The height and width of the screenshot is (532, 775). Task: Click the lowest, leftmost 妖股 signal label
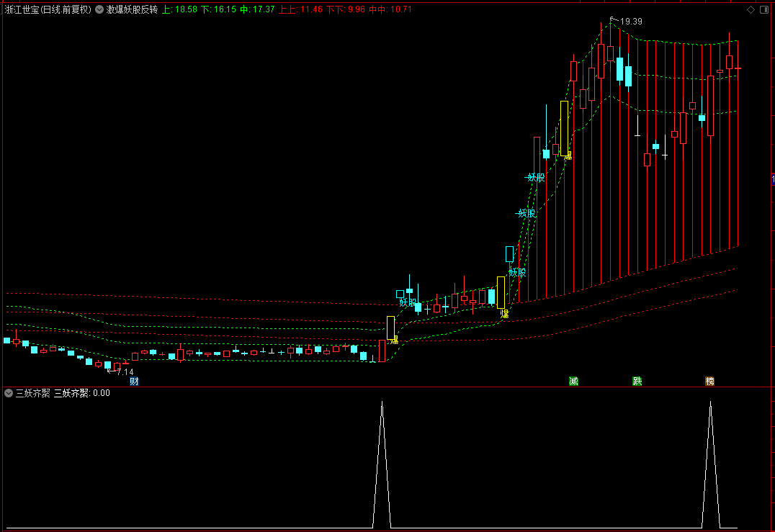click(x=408, y=302)
